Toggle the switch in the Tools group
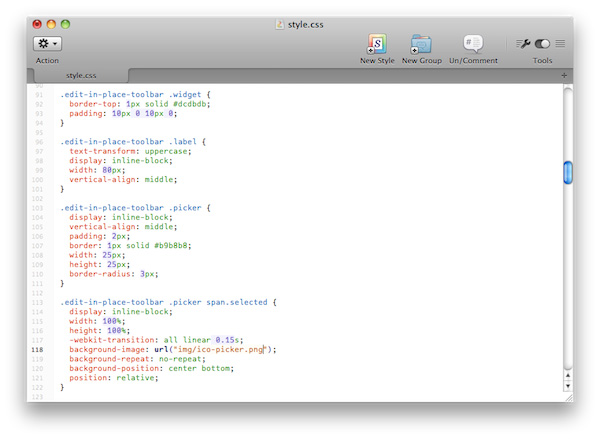 pos(542,44)
